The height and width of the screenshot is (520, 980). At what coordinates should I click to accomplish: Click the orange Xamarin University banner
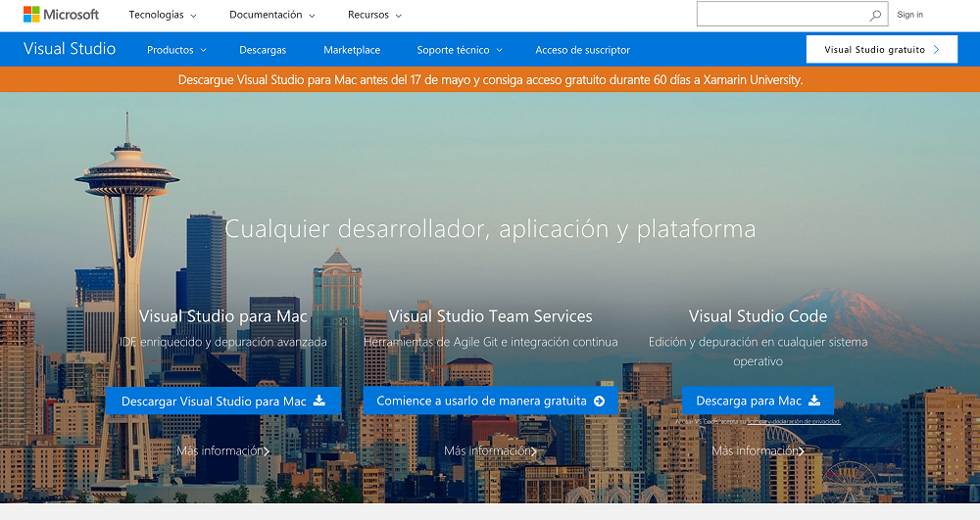(490, 80)
